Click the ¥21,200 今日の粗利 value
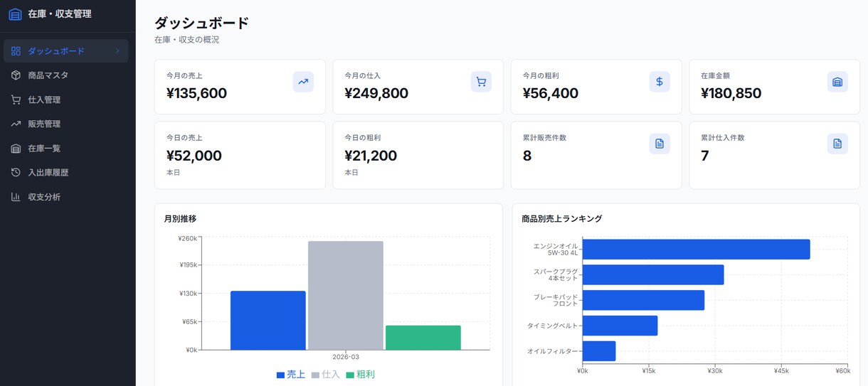Viewport: 868px width, 386px height. (371, 156)
